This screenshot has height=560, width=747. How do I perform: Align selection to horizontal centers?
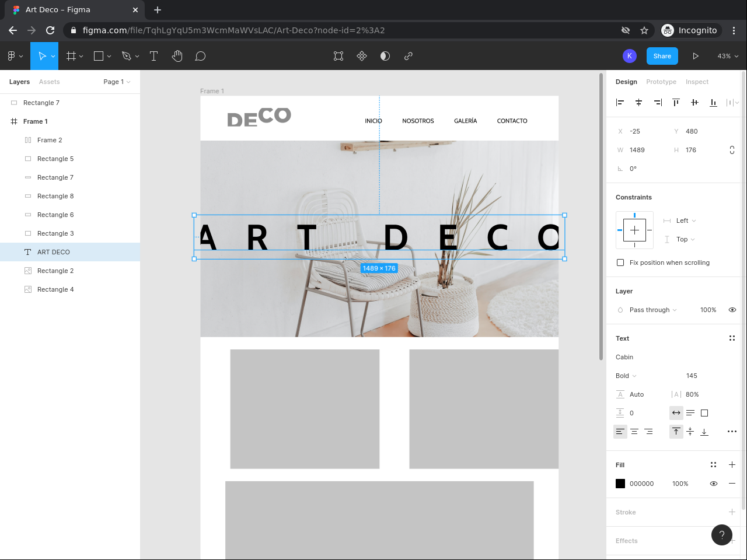638,103
